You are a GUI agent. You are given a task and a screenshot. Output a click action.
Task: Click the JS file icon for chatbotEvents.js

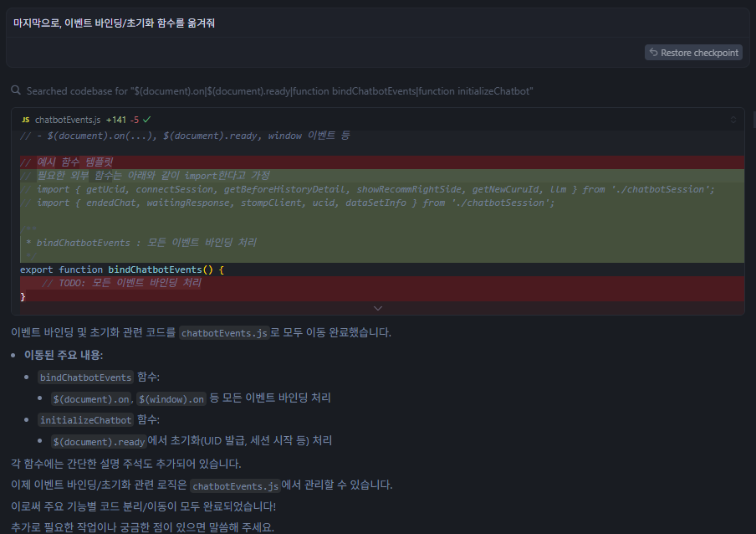point(26,120)
